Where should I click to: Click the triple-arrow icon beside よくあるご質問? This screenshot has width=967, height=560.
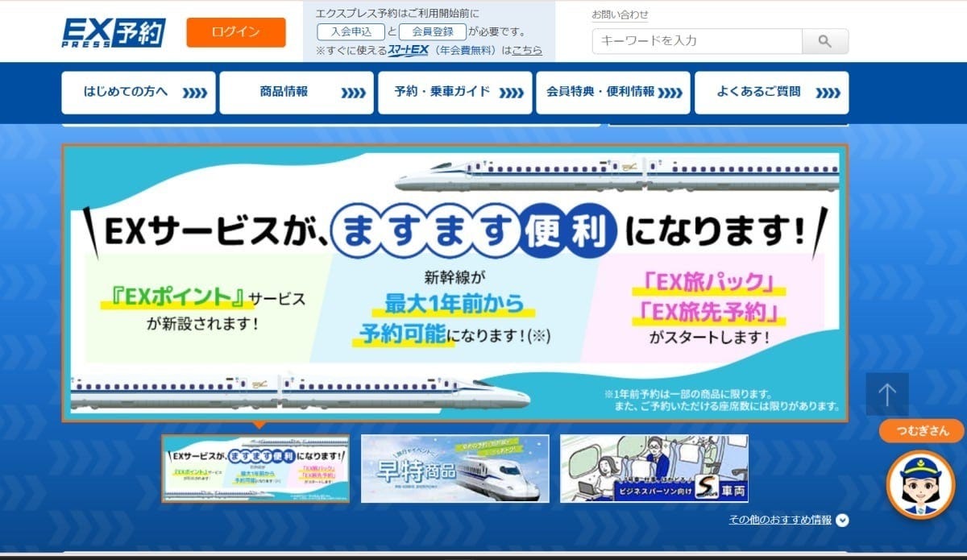pos(828,92)
